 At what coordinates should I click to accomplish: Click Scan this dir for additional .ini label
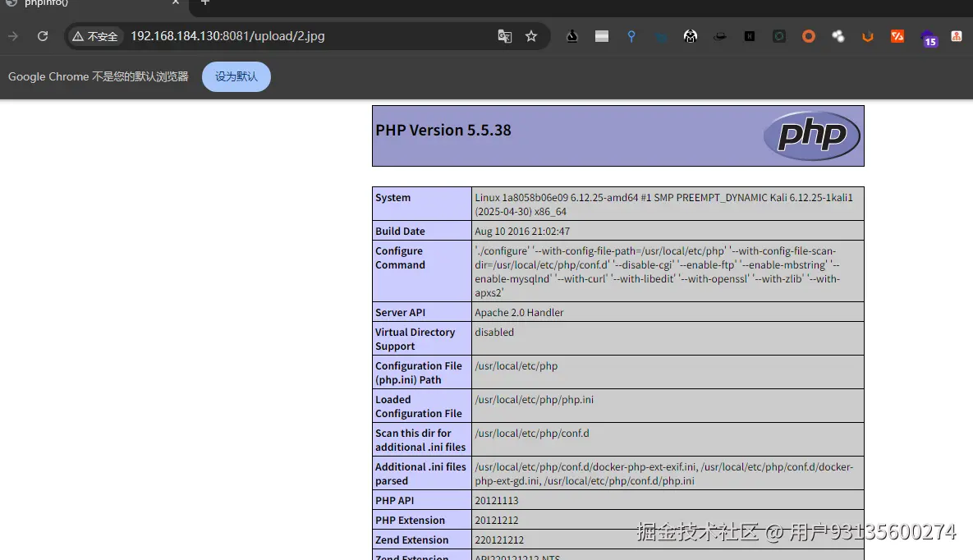[420, 439]
